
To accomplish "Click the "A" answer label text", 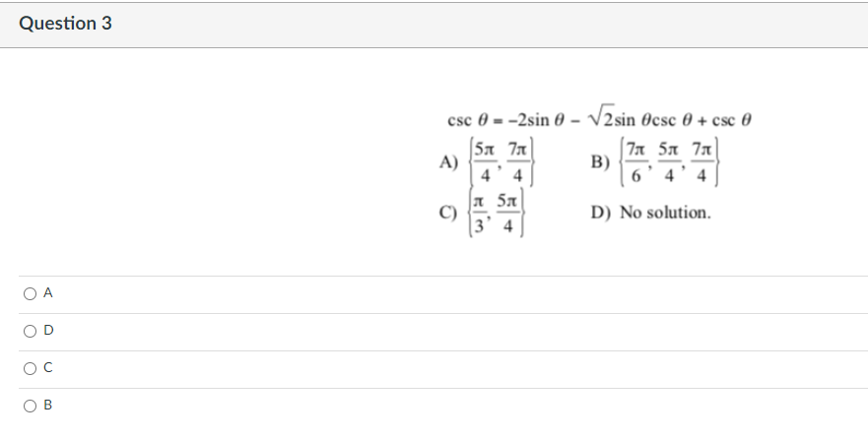I will point(47,293).
